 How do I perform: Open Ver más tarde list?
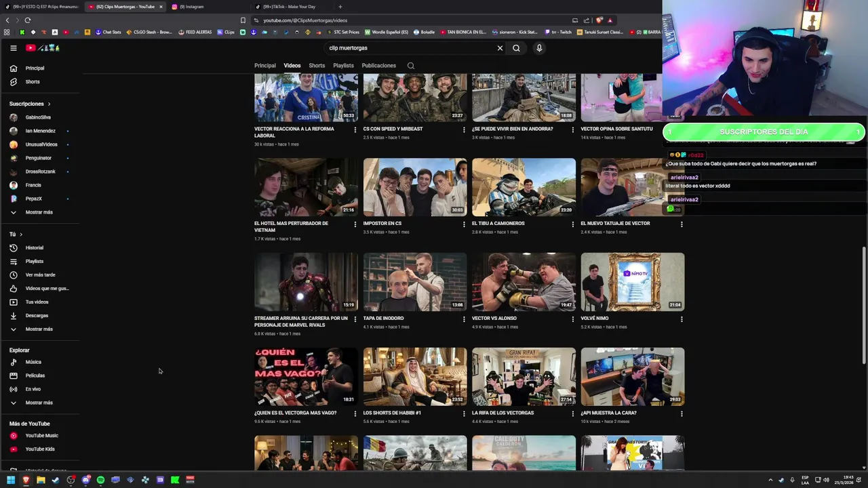point(41,275)
